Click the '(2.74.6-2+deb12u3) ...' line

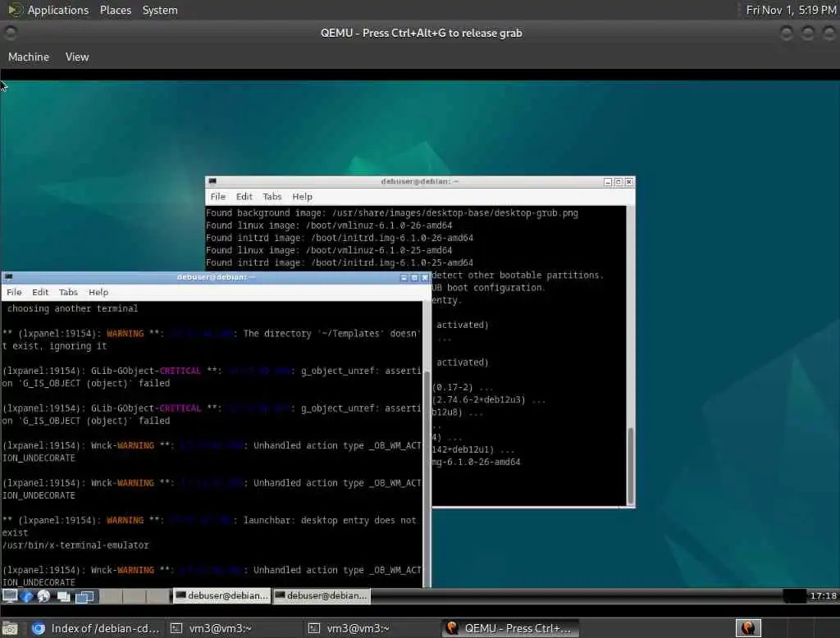pos(489,400)
